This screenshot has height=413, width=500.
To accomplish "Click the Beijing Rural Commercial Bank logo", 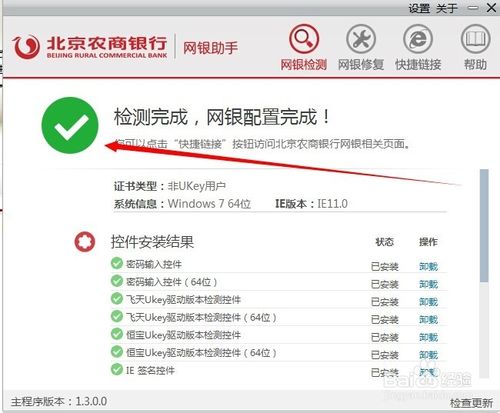I will (x=90, y=47).
